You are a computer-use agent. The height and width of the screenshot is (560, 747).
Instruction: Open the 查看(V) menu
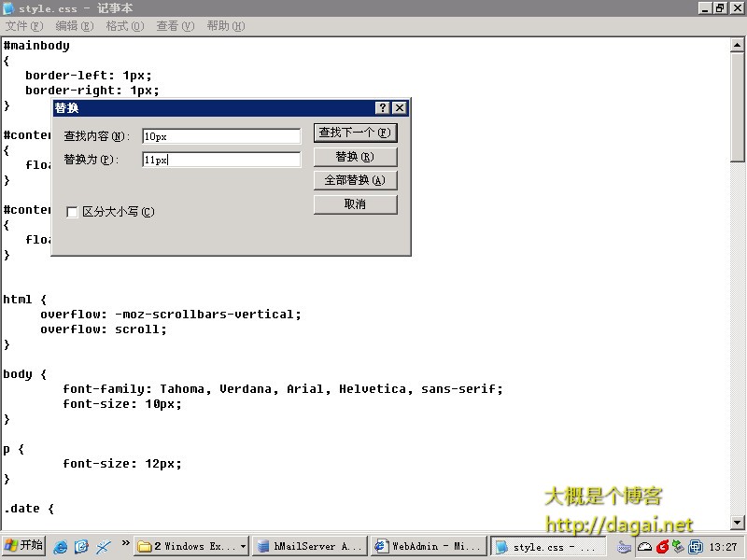(x=176, y=26)
